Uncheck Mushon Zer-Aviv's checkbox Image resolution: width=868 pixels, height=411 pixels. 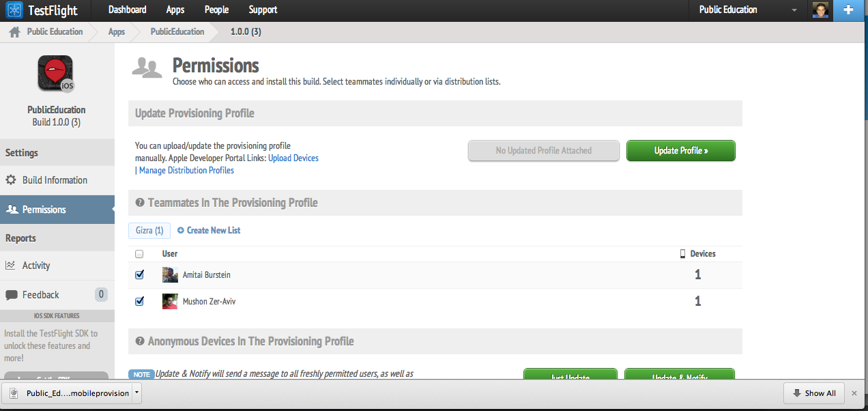(139, 300)
